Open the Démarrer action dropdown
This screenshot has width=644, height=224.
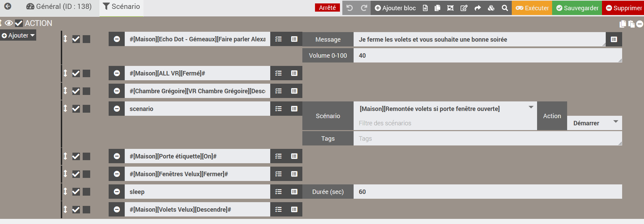click(x=594, y=123)
